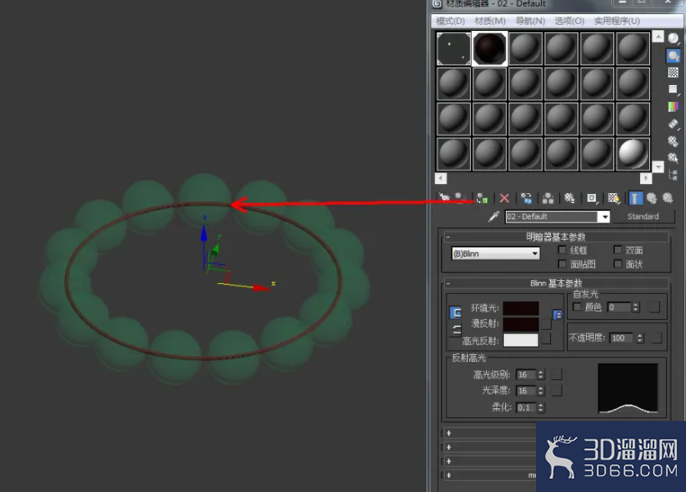Click Go Forward to Sibling icon
This screenshot has height=492, width=686.
(x=668, y=198)
